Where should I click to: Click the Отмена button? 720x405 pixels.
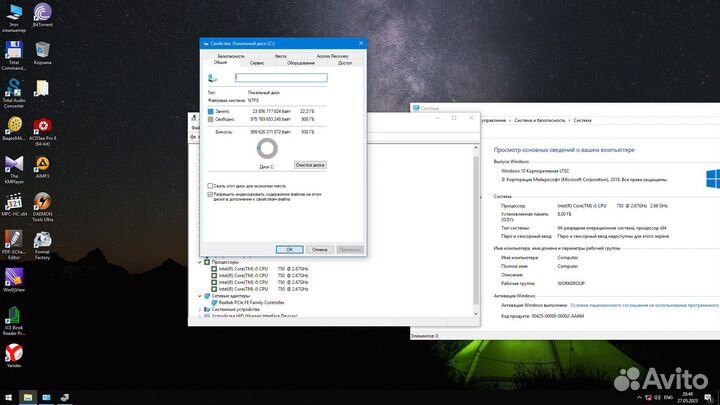click(320, 249)
